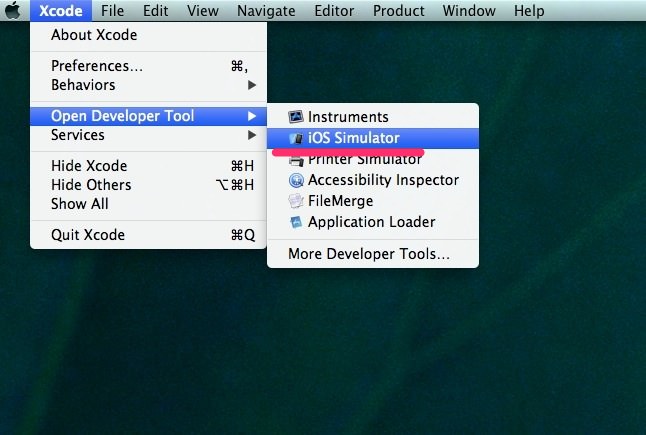This screenshot has width=646, height=435.
Task: Click the Instruments app icon
Action: pyautogui.click(x=295, y=117)
